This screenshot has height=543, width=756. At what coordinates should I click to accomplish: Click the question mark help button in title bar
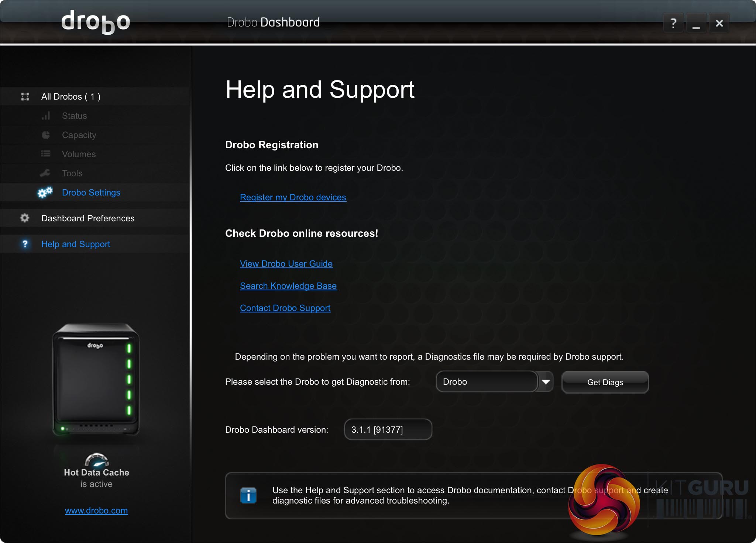tap(673, 23)
